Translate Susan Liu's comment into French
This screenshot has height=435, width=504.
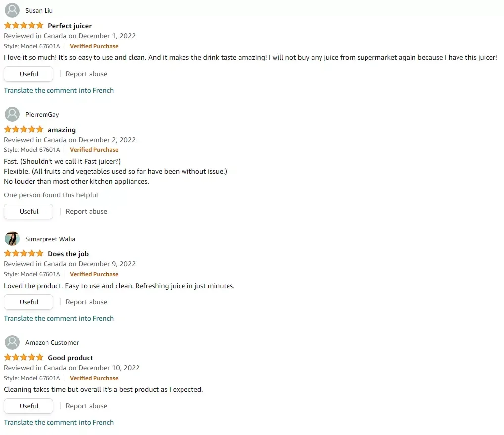point(59,90)
